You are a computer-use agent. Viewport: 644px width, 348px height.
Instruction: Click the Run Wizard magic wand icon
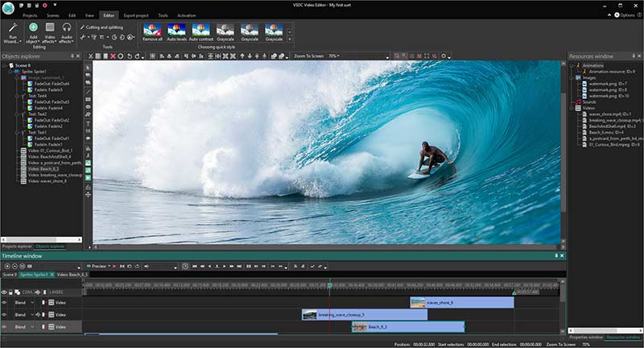pyautogui.click(x=13, y=28)
